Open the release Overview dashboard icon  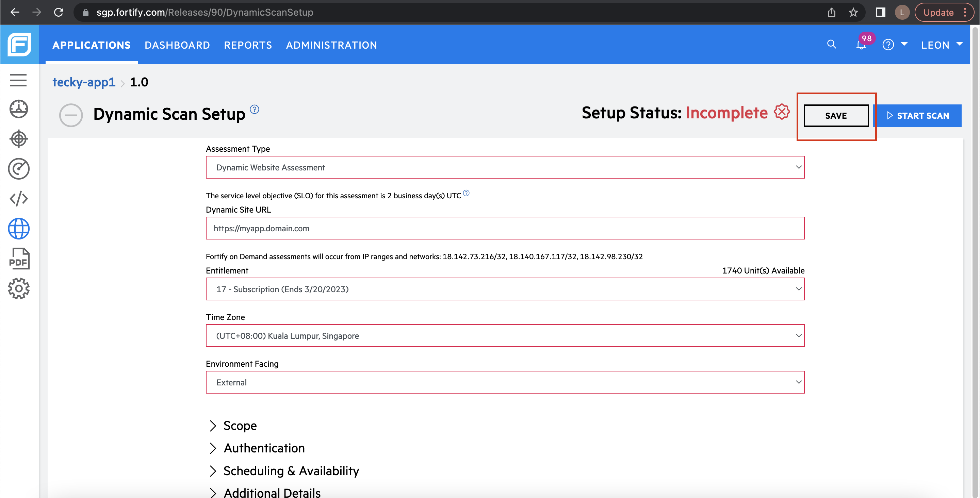[x=18, y=109]
